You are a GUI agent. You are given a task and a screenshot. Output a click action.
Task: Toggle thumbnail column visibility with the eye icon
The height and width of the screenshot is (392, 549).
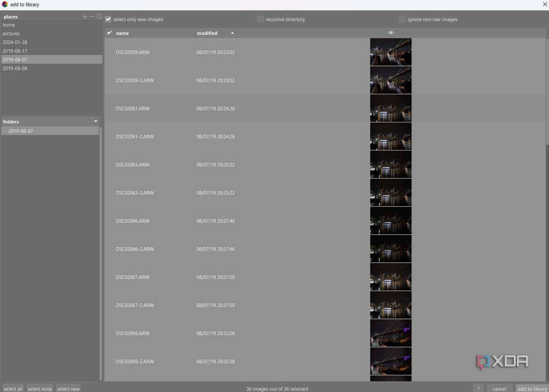click(391, 33)
